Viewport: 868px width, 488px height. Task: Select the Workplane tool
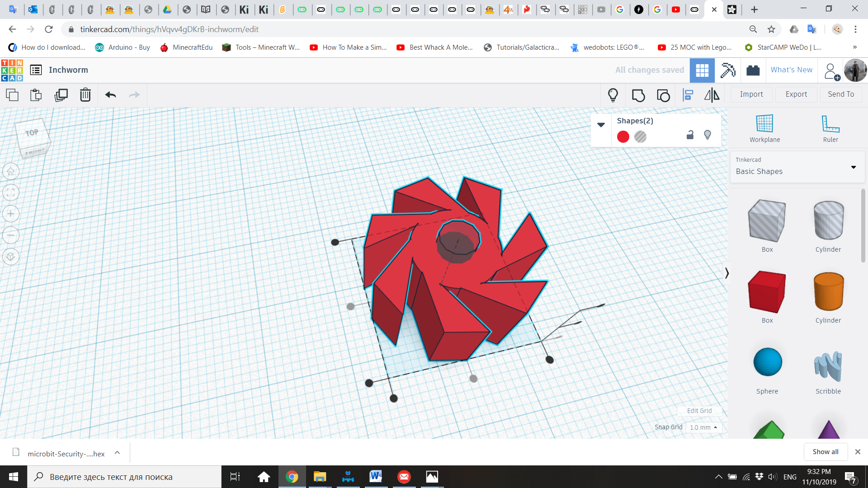[x=764, y=129]
